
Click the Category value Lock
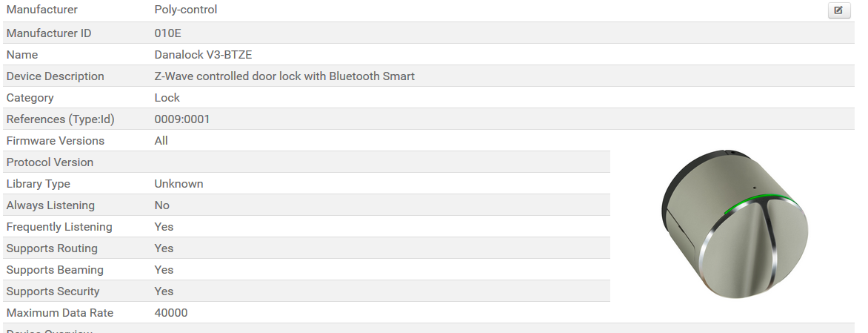tap(167, 98)
